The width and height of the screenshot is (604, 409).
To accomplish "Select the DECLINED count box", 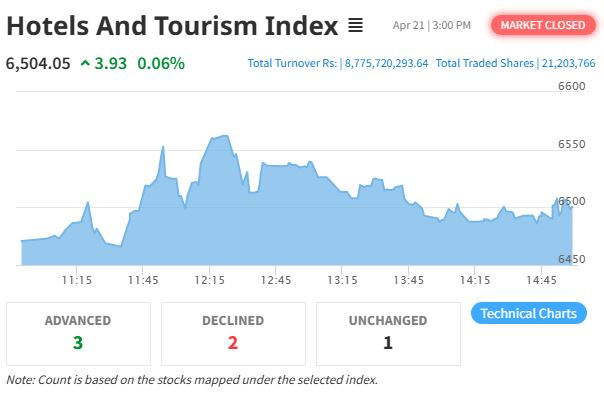I will tap(233, 334).
